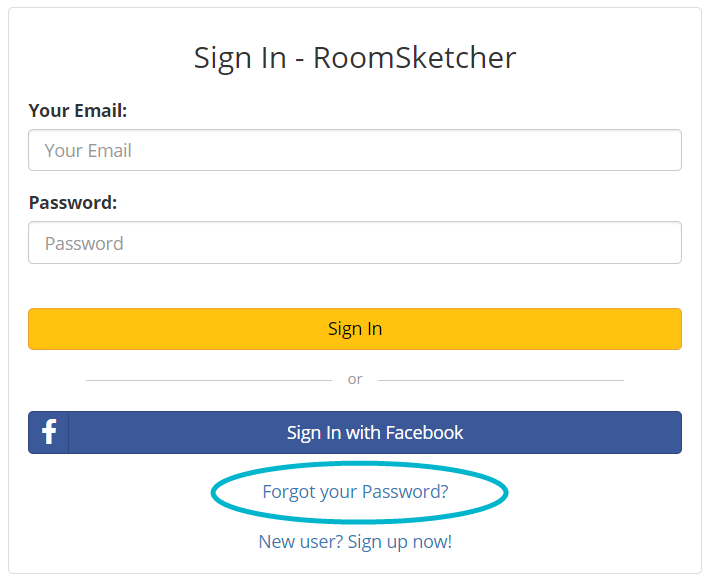Click the 'or' divider text

coord(355,379)
